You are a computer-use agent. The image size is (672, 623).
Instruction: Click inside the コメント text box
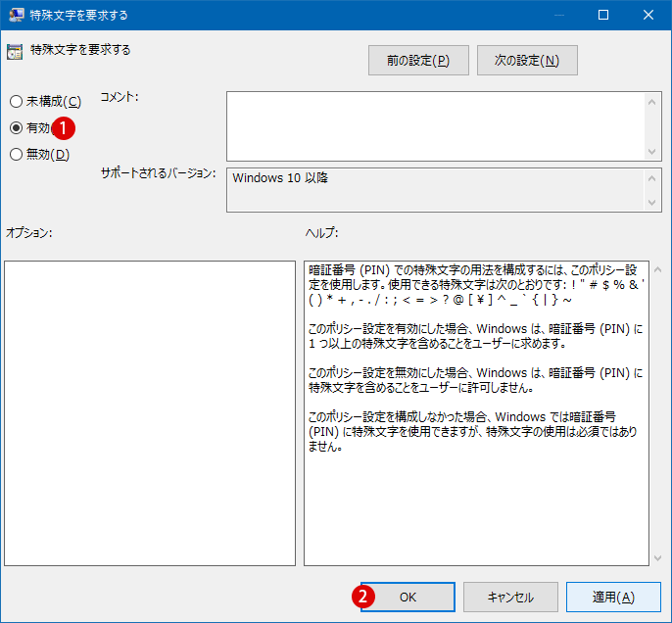[435, 126]
